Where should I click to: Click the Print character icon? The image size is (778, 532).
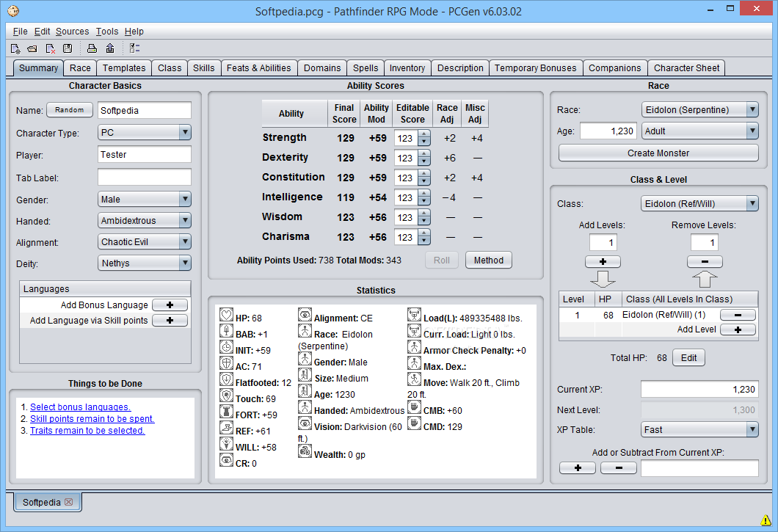coord(92,48)
